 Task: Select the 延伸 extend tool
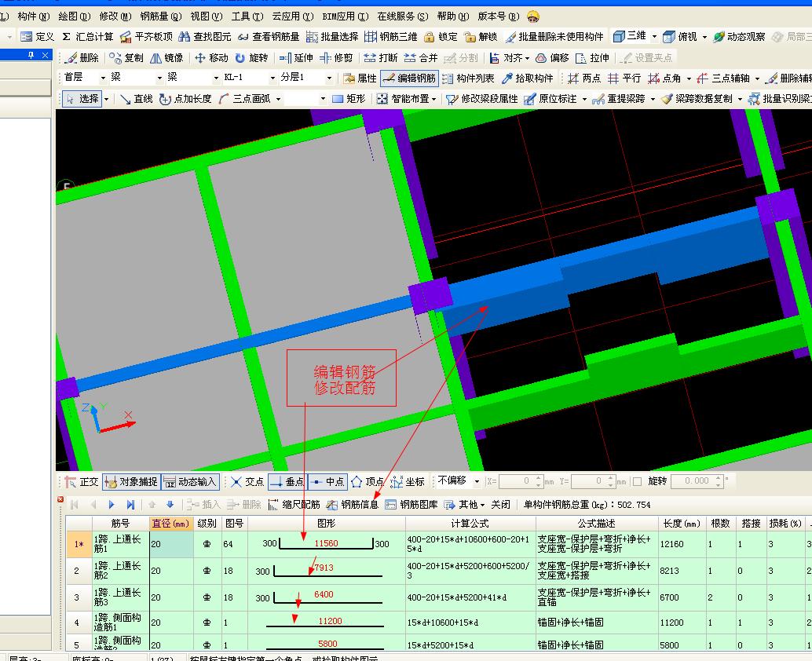[x=296, y=58]
